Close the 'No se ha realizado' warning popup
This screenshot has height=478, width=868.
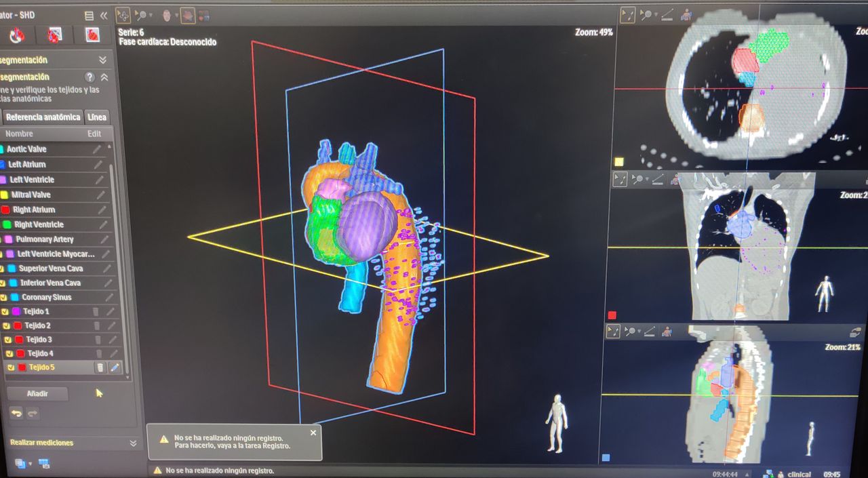313,433
